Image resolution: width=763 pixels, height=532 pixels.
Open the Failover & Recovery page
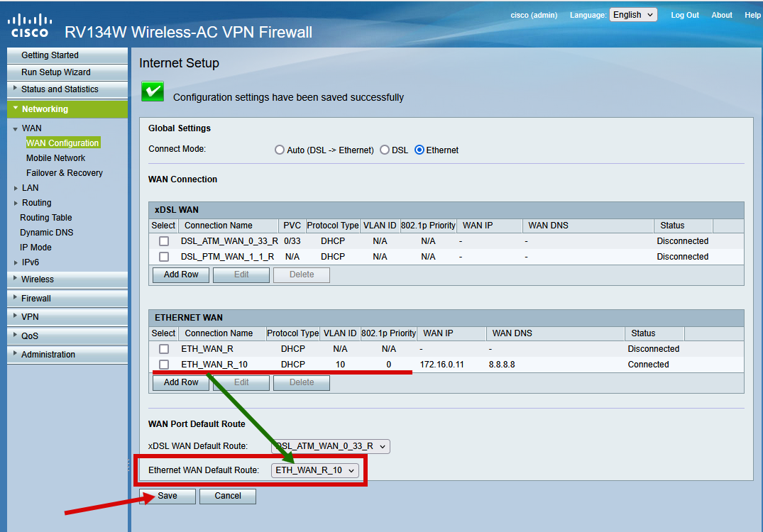click(x=64, y=172)
